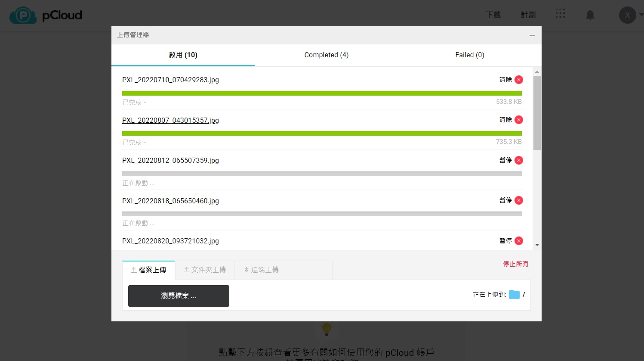Remove PXL_20220710_070429283.jpg with red X icon
The height and width of the screenshot is (361, 644).
click(519, 80)
